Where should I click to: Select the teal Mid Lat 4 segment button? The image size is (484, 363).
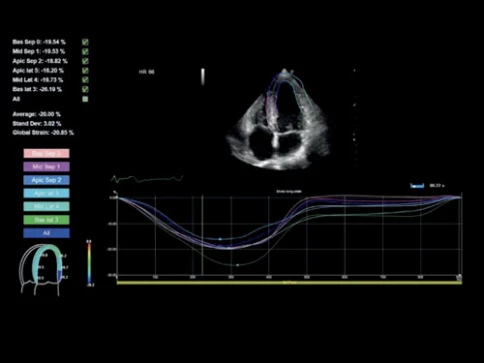(47, 207)
